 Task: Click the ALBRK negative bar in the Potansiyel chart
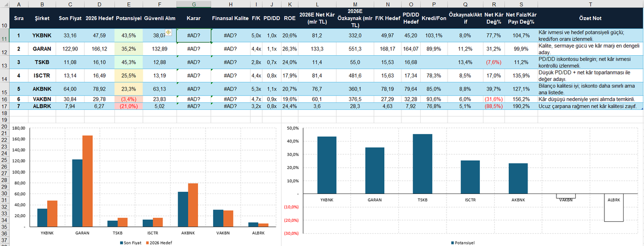[614, 207]
